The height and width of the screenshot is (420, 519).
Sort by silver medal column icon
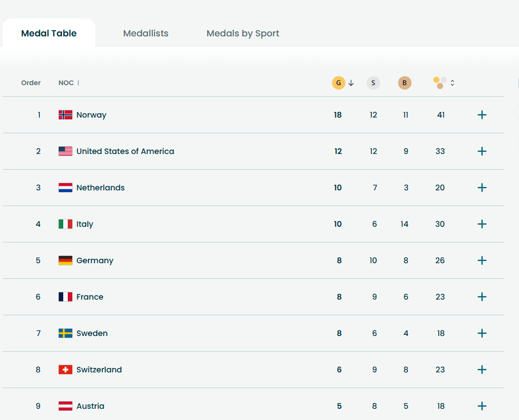coord(373,83)
